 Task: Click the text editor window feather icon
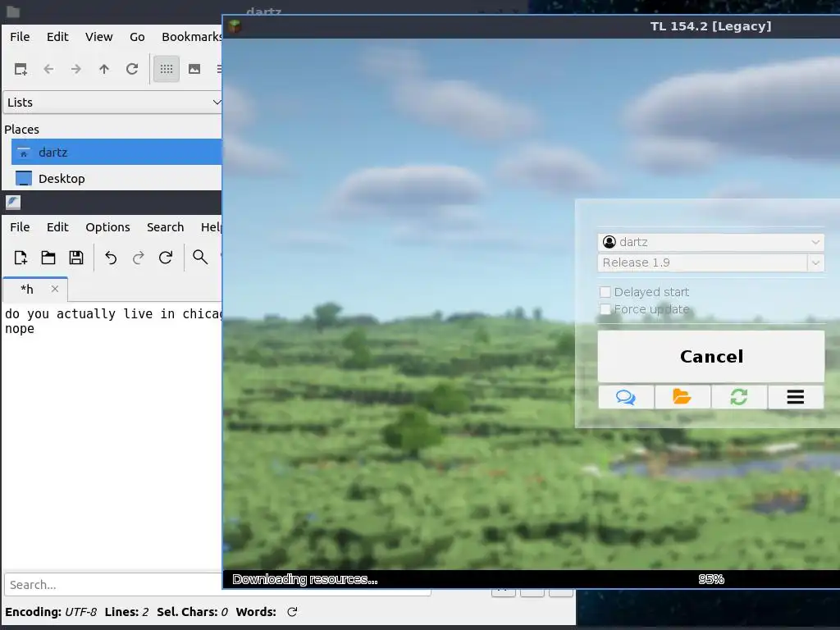[13, 203]
